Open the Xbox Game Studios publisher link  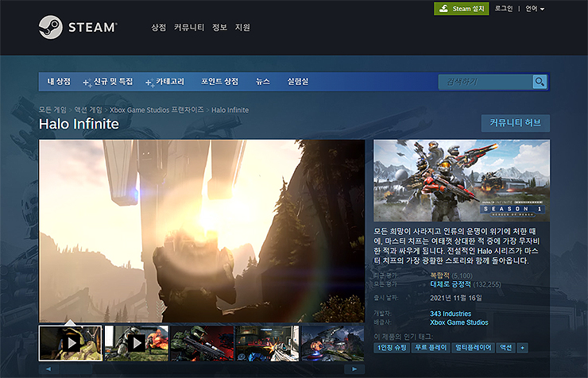pyautogui.click(x=459, y=322)
